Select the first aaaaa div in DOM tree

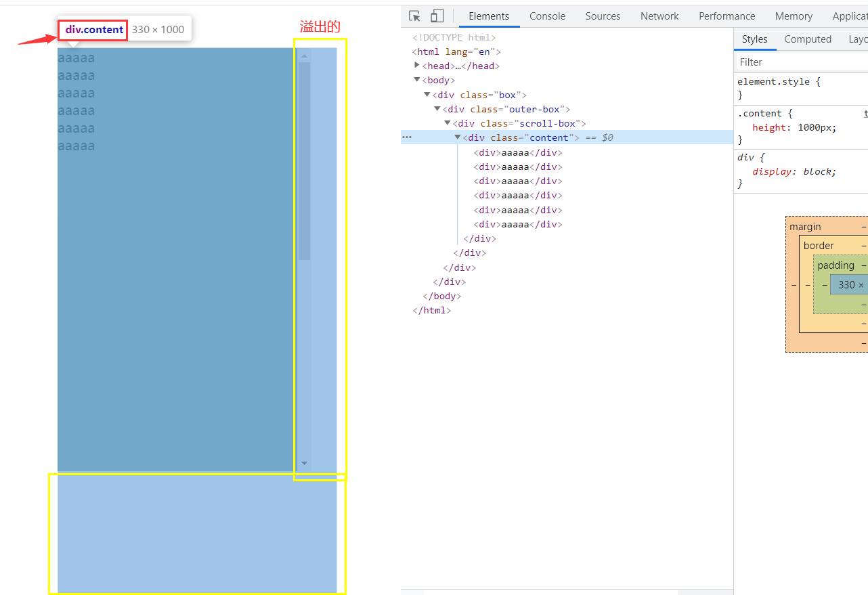click(x=518, y=152)
